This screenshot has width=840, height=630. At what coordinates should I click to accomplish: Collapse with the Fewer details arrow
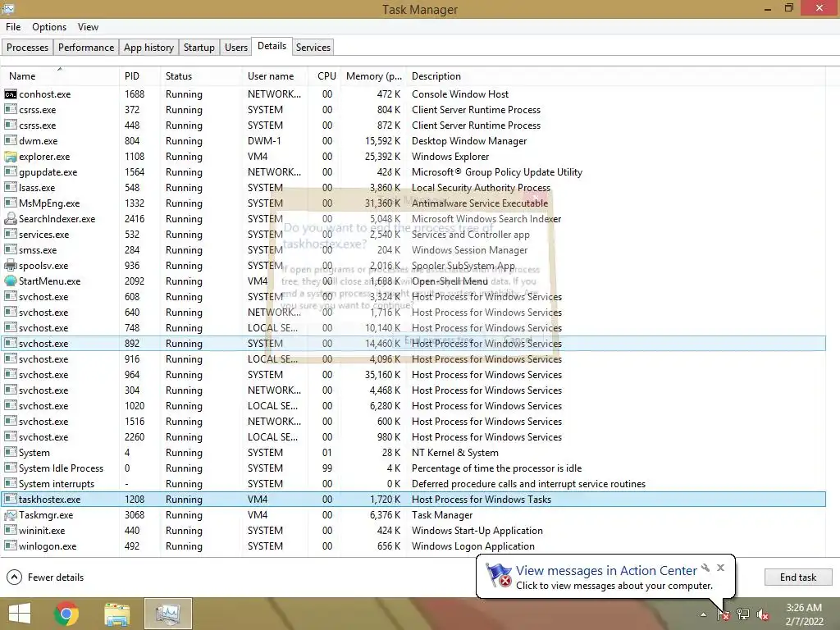[x=14, y=577]
